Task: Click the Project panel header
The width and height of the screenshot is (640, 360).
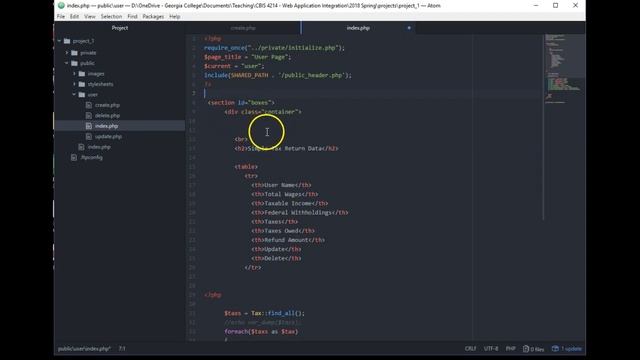Action: coord(120,28)
